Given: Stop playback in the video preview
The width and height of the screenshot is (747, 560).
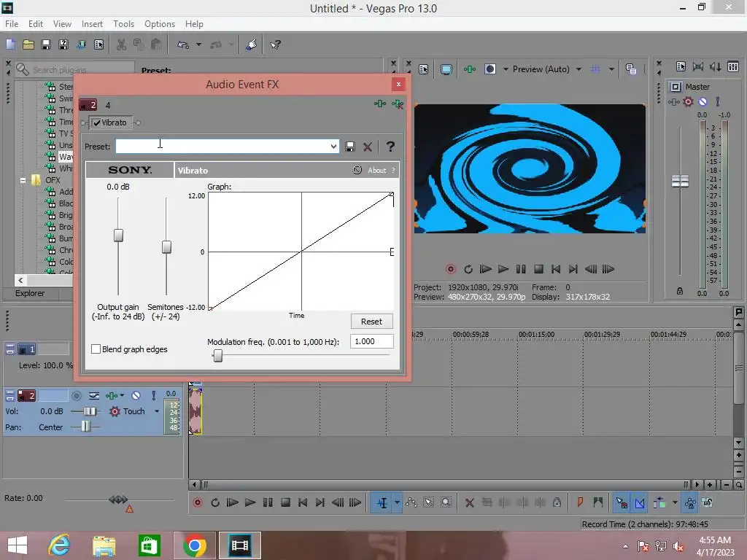Looking at the screenshot, I should 538,270.
